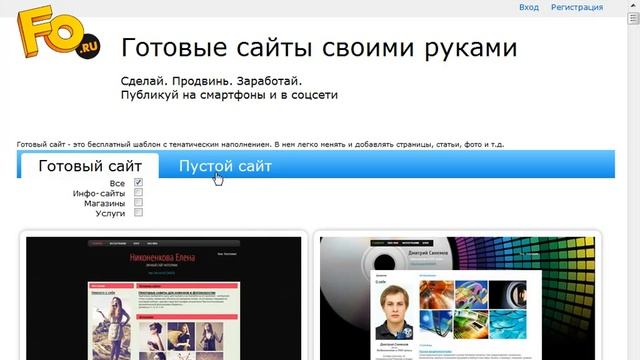Select the Готовый сайт tab

point(90,166)
